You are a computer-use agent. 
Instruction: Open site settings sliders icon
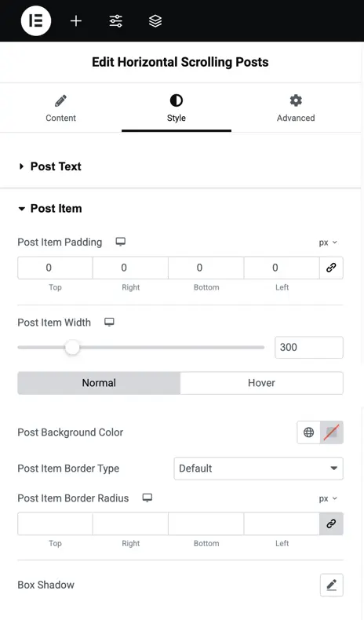pyautogui.click(x=116, y=21)
